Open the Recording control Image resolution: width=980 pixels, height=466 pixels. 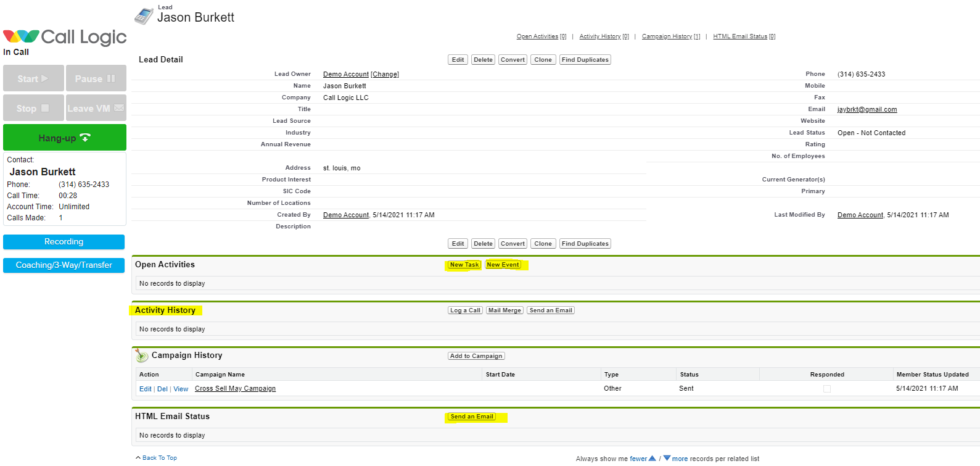tap(64, 242)
